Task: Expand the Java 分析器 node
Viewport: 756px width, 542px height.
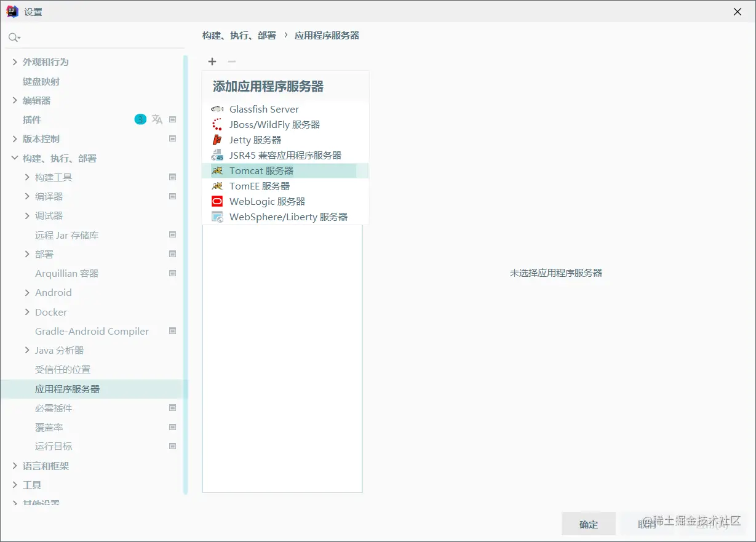Action: pyautogui.click(x=27, y=350)
